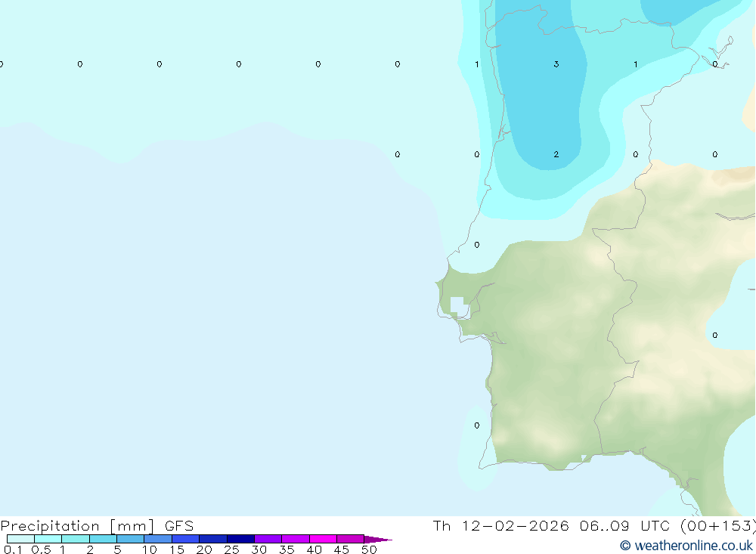The height and width of the screenshot is (554, 756).
Task: Click the legend label '0.1'
Action: point(13,549)
